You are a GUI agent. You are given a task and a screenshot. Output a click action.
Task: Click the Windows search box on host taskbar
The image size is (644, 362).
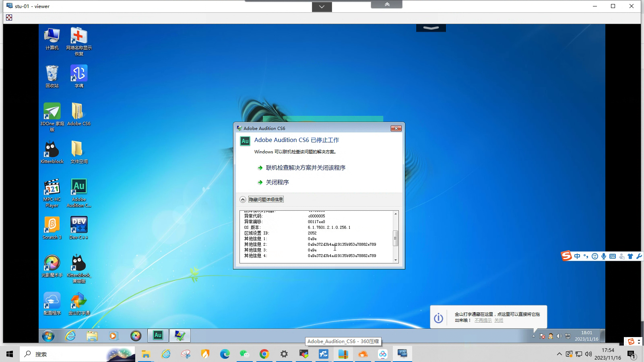pyautogui.click(x=64, y=354)
